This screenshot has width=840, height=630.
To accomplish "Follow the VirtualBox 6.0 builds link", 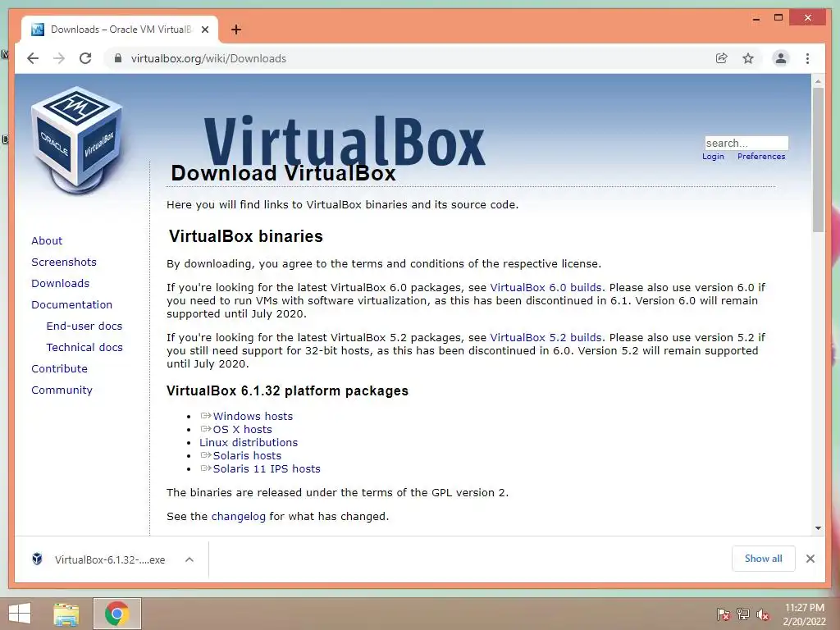I will point(546,288).
